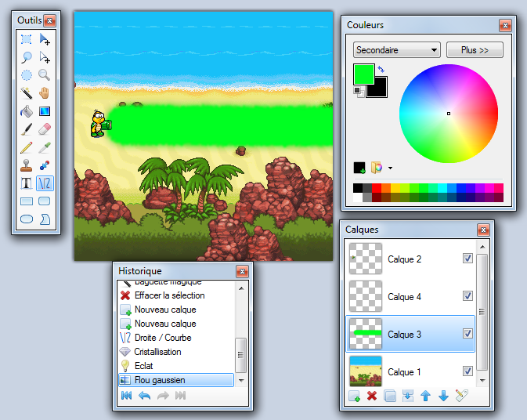Select the Text tool
Viewport: 527px width, 420px height.
(26, 183)
